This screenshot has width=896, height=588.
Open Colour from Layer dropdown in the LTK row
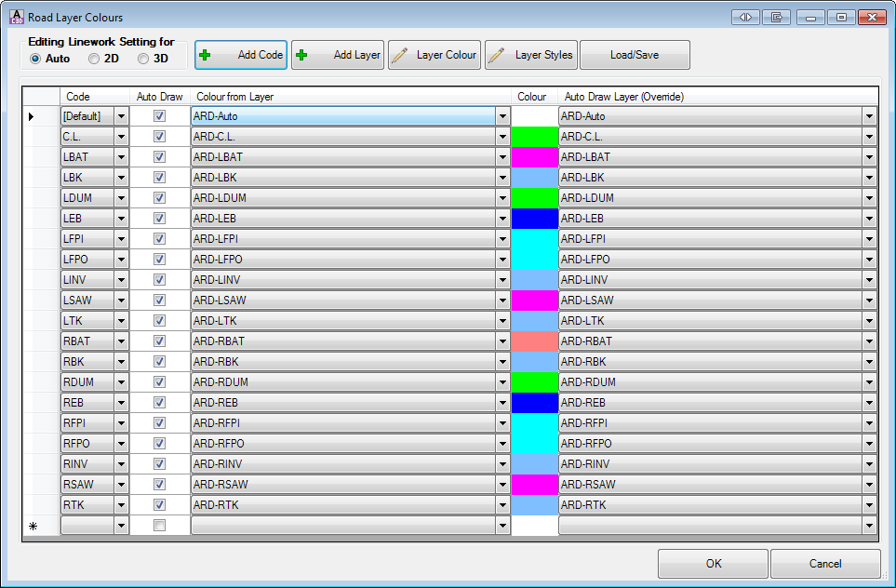click(502, 321)
